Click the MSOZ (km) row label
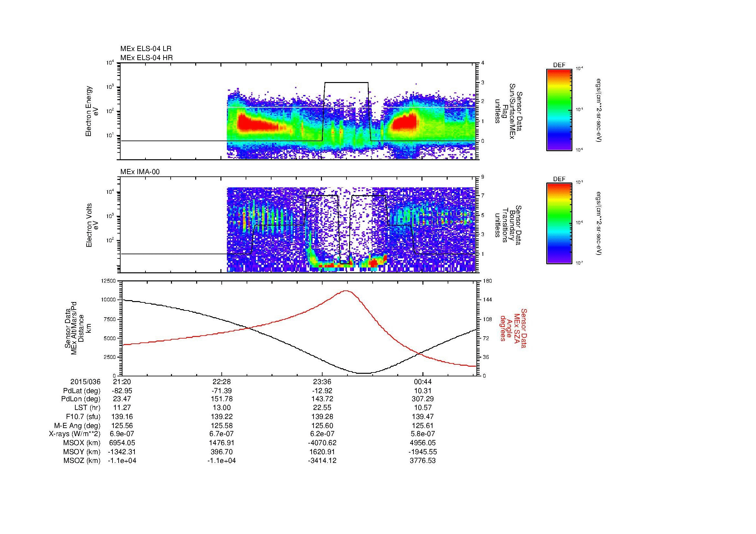 pyautogui.click(x=82, y=461)
